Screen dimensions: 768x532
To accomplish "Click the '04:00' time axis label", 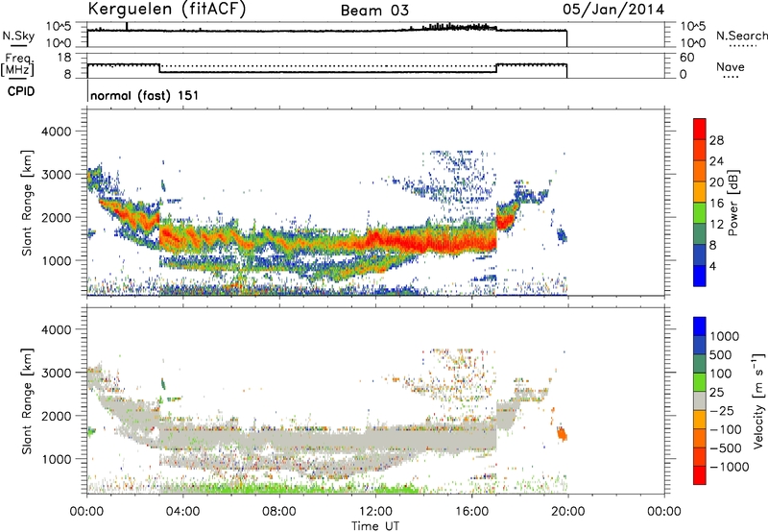I will (x=182, y=512).
